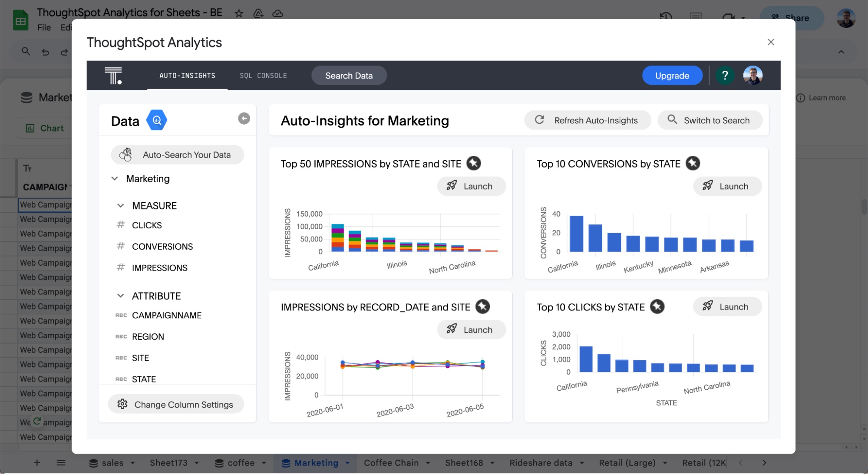Open the all sheets list icon

click(61, 463)
